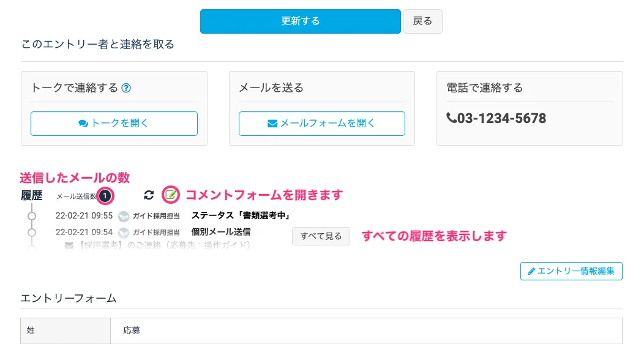Image resolution: width=644 pixels, height=344 pixels.
Task: Click the sent mail count badge
Action: (x=105, y=196)
